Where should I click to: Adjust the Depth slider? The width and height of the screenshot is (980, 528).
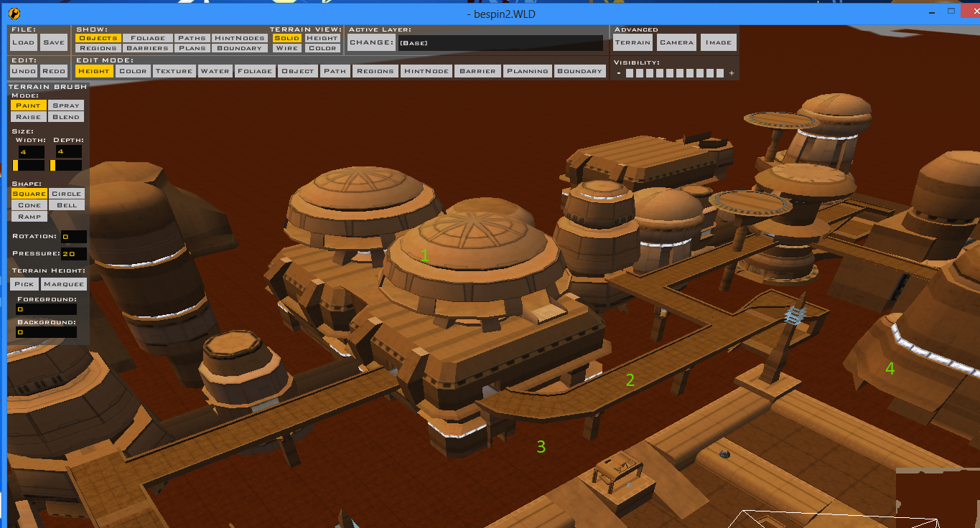pos(66,165)
